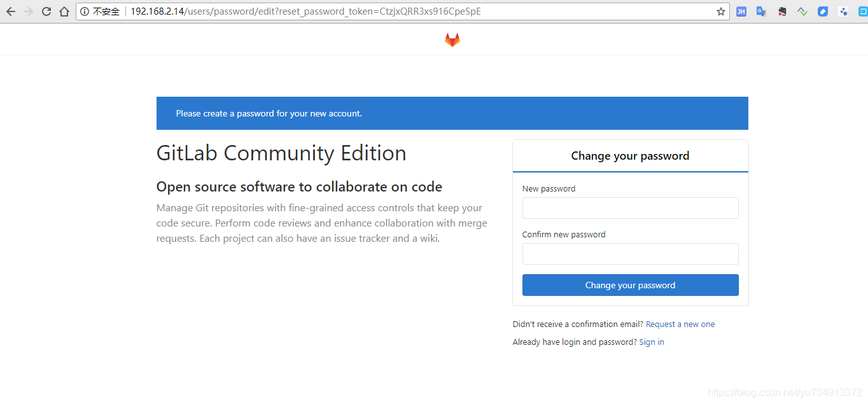
Task: Open the Sign in link
Action: 652,342
